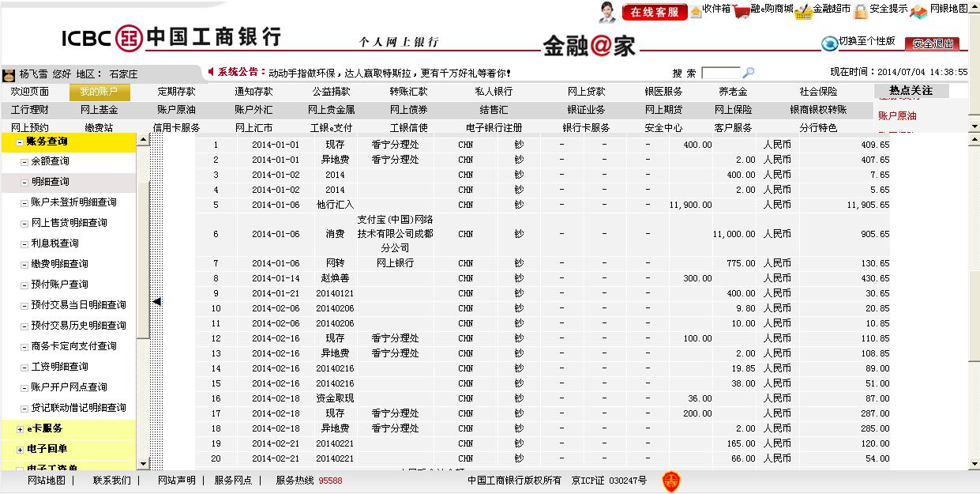The width and height of the screenshot is (980, 494).
Task: Click the system announcement speaker icon
Action: coord(211,72)
